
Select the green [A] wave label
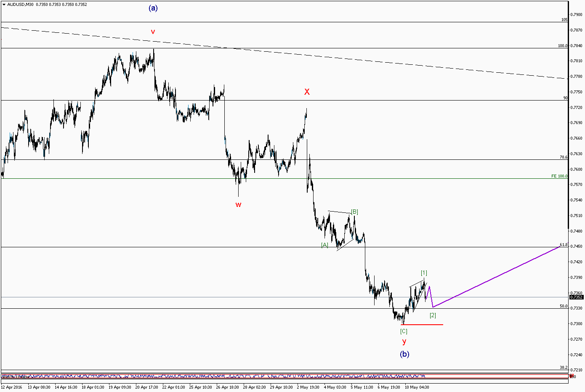[x=324, y=245]
